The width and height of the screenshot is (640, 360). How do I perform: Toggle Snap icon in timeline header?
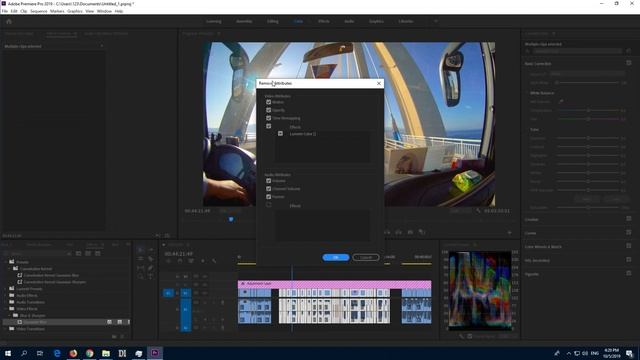(180, 261)
